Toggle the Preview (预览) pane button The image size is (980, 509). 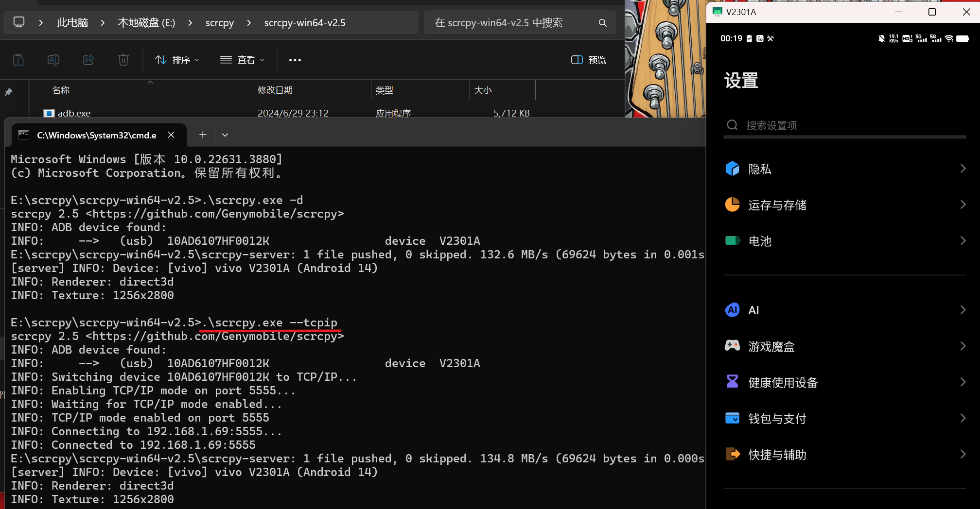coord(588,60)
